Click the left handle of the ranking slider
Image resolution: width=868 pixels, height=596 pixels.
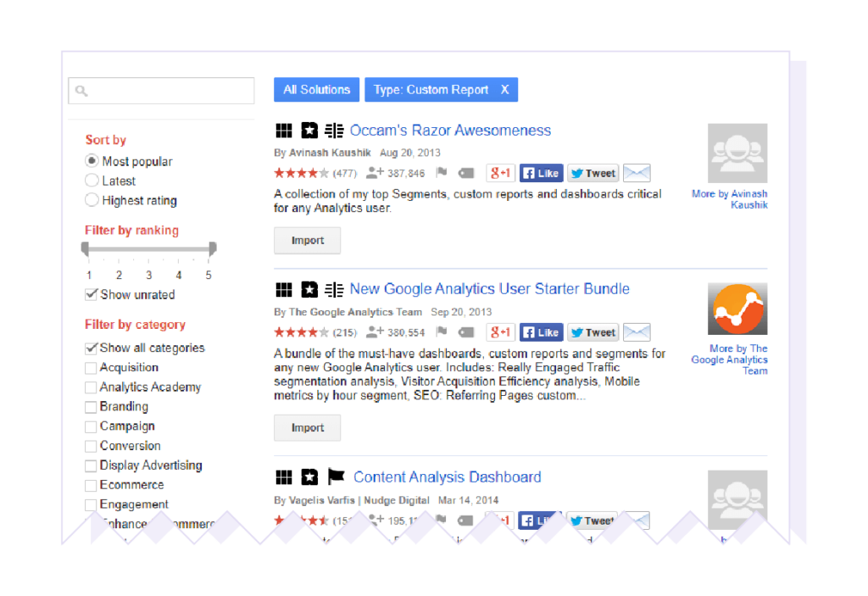coord(85,248)
